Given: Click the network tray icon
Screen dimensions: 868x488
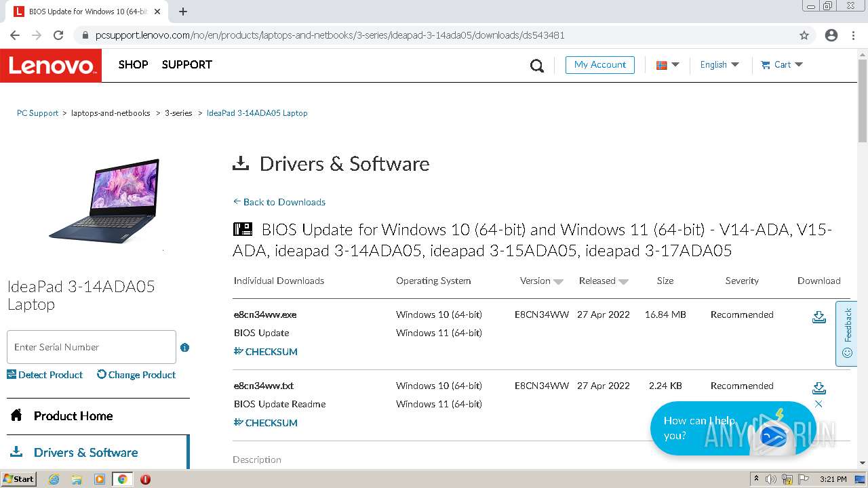Looking at the screenshot, I should tap(787, 479).
